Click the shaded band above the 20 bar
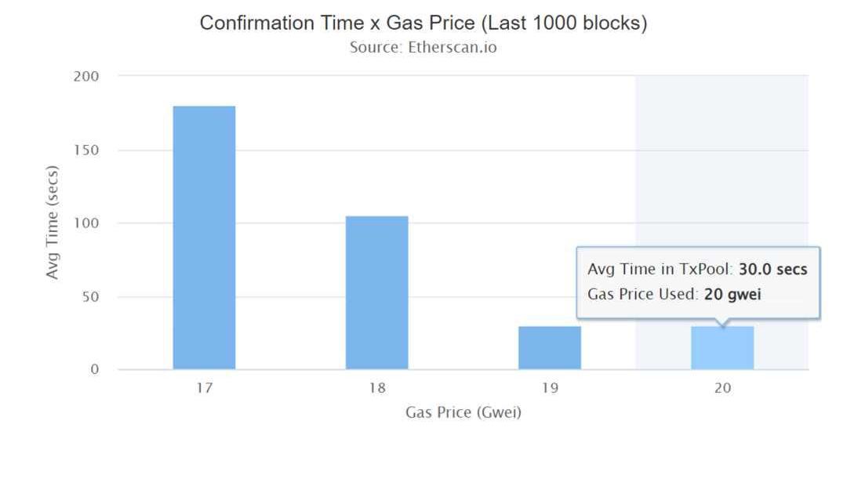Screen dimensions: 847x504 722,157
